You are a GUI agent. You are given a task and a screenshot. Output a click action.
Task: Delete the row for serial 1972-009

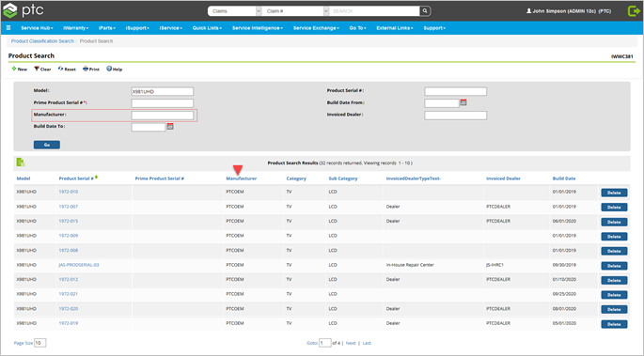[x=614, y=237]
